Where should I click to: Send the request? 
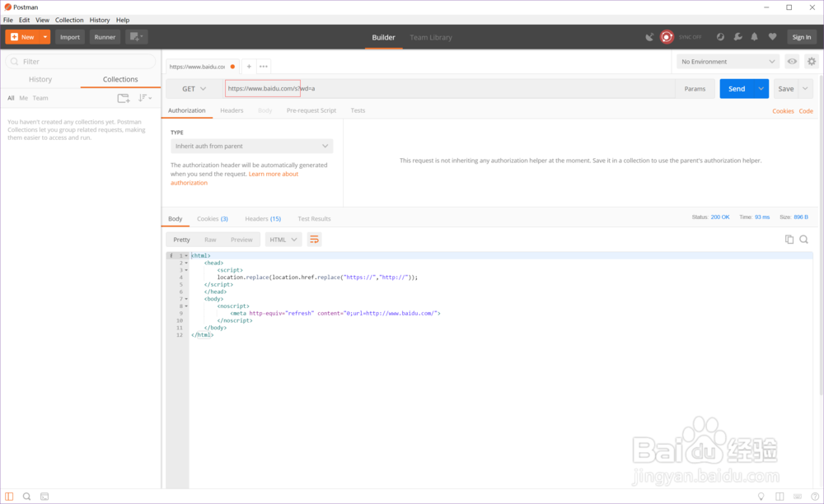(x=737, y=89)
